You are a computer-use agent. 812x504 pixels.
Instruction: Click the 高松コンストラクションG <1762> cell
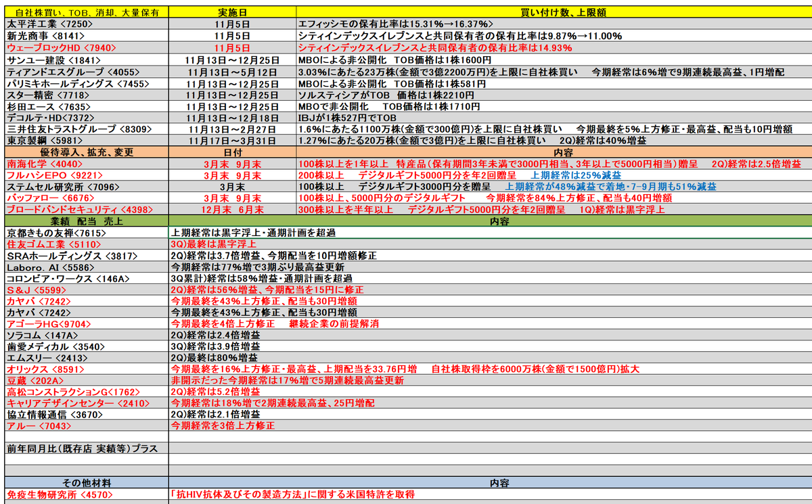86,392
